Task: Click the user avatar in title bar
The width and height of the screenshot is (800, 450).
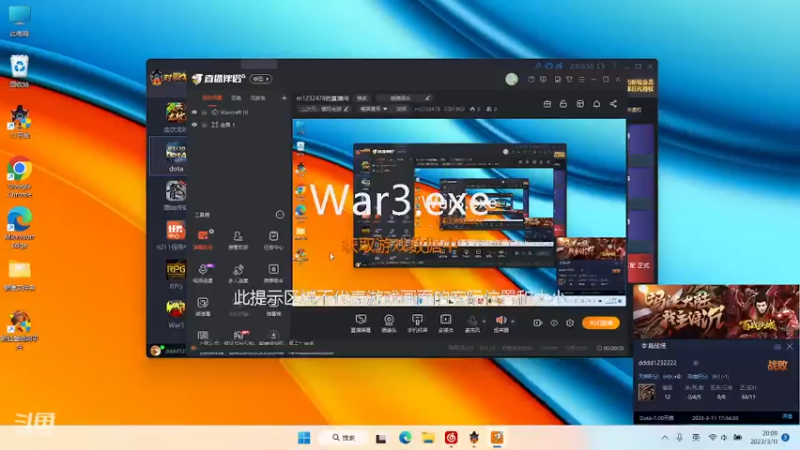Action: click(x=511, y=79)
